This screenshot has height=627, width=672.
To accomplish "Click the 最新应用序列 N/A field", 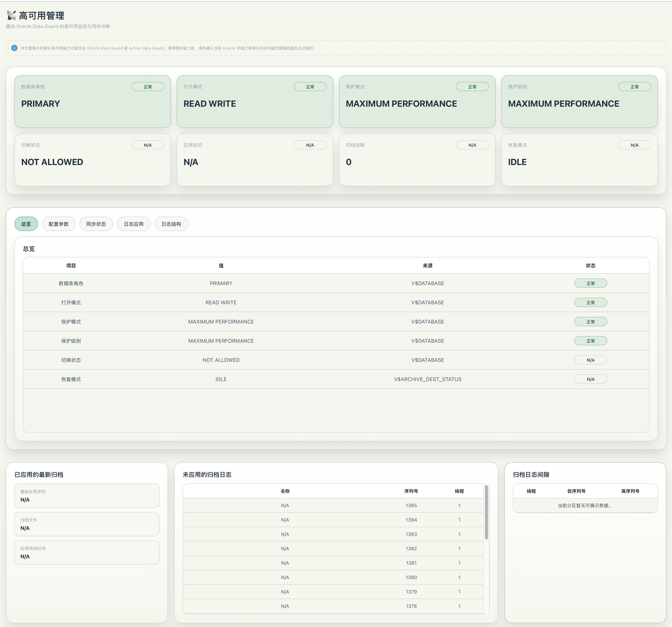I will (87, 496).
